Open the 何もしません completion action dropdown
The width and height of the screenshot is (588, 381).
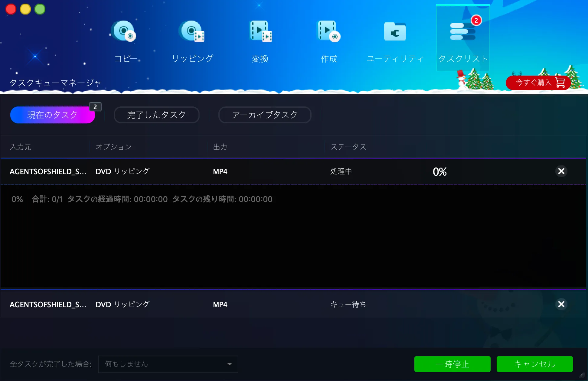coord(168,364)
